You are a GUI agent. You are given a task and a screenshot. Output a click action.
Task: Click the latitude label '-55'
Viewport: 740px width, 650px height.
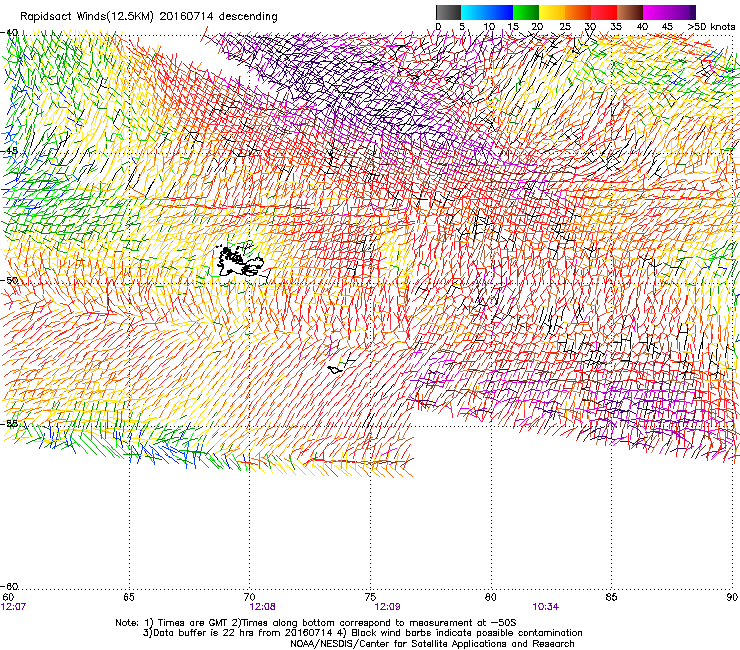tap(9, 423)
